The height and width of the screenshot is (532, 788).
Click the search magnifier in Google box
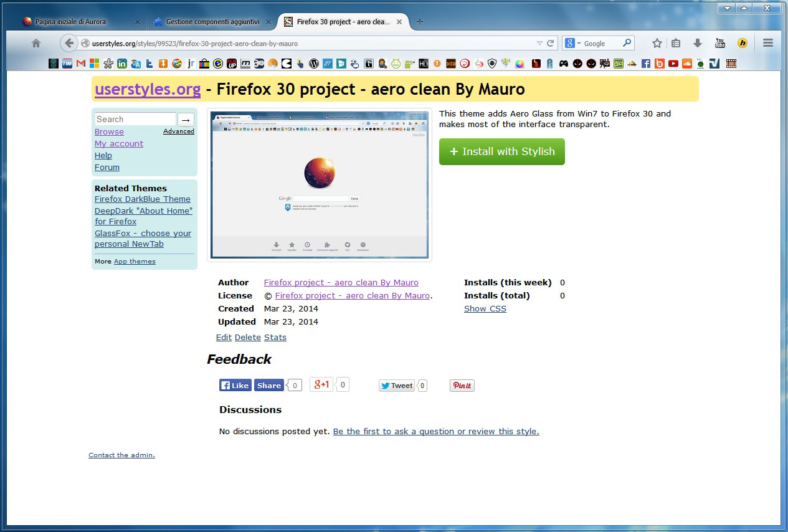click(x=627, y=43)
